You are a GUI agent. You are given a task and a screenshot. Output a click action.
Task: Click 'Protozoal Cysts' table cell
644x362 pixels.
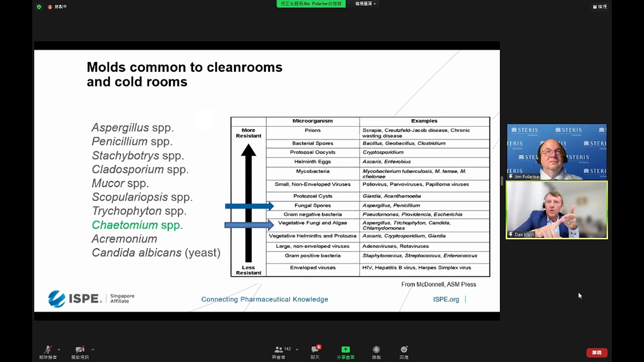tap(313, 196)
